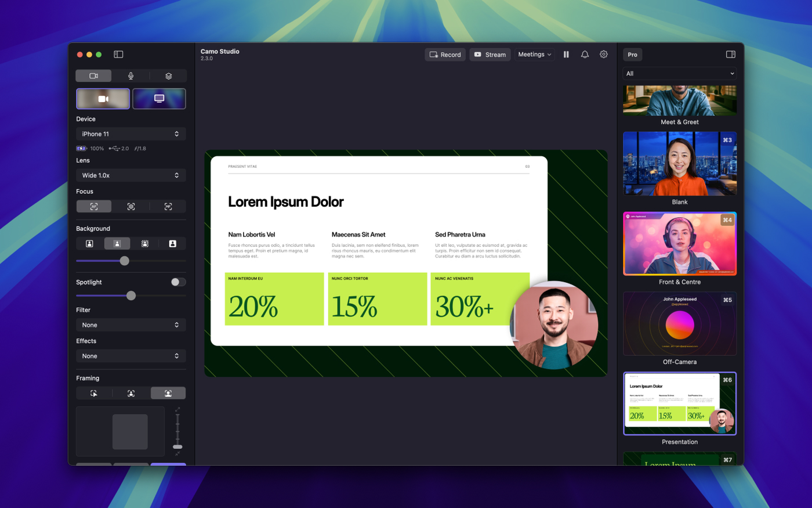Switch to the layers overlay tab

[x=168, y=76]
